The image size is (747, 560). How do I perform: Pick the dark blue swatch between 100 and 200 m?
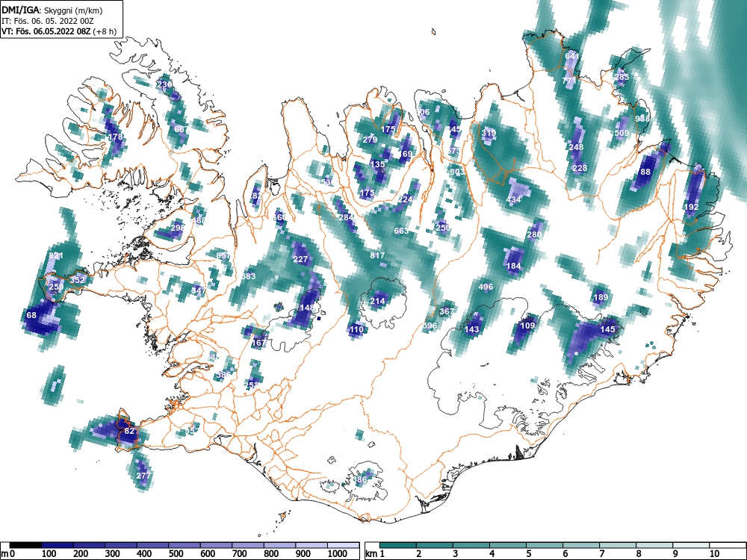point(58,545)
